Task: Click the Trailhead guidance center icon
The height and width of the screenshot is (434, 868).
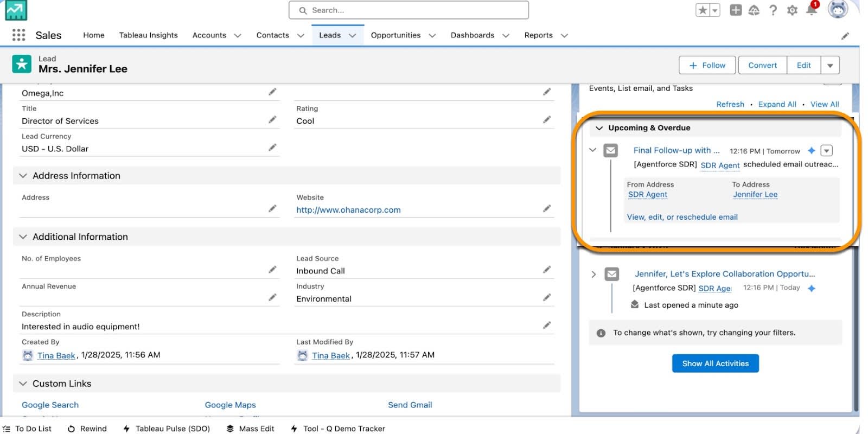Action: [x=754, y=10]
